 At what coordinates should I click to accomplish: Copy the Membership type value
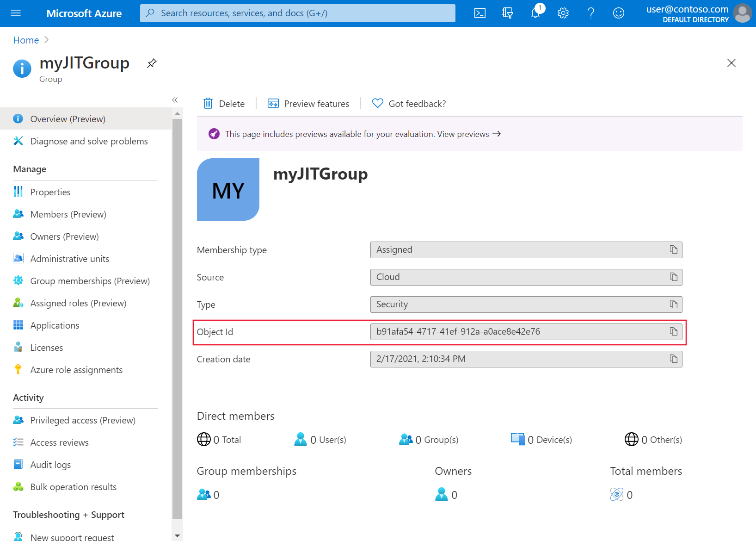[673, 249]
